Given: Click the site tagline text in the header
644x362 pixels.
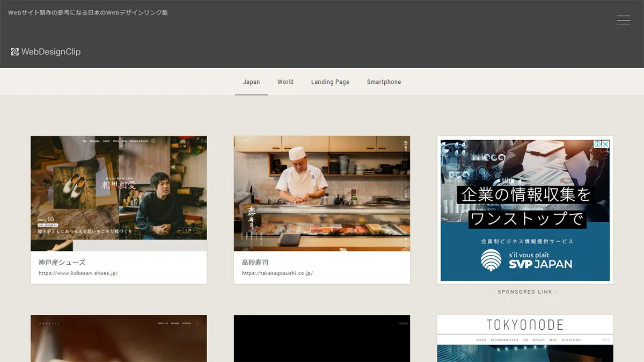Looking at the screenshot, I should 87,12.
